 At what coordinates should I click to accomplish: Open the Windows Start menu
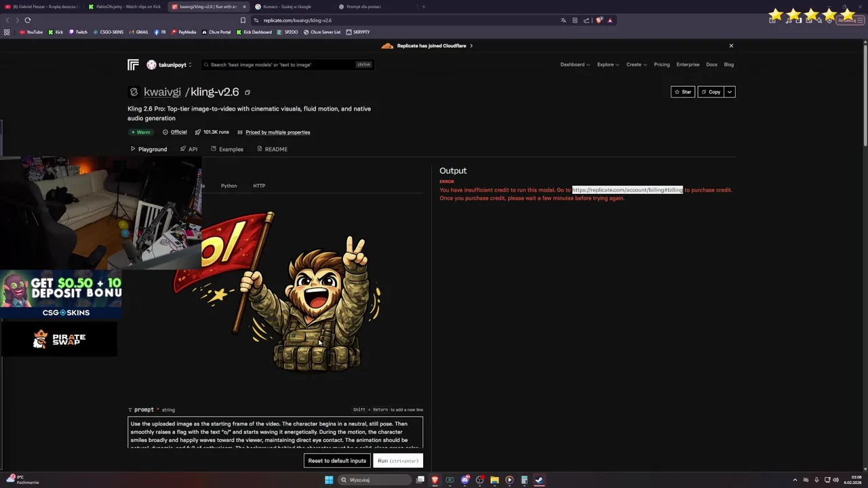click(329, 480)
